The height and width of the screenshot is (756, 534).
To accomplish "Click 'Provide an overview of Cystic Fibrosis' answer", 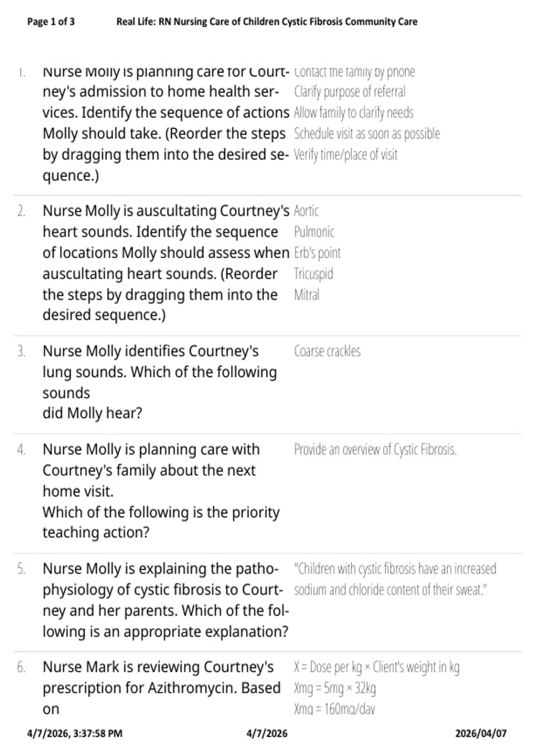I will coord(376,450).
